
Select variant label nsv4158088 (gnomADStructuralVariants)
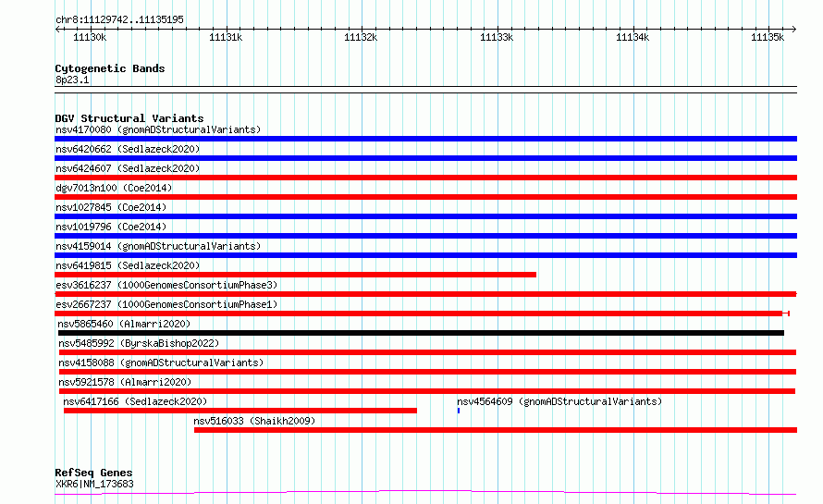(x=161, y=363)
